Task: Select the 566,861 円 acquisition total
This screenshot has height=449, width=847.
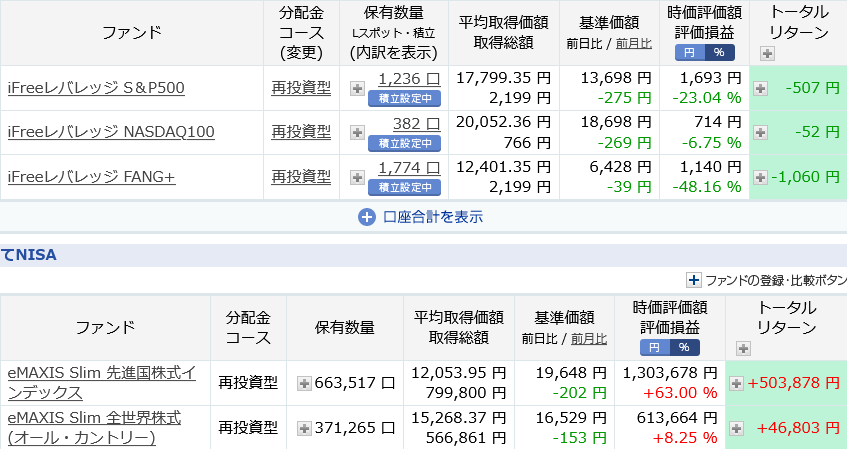Action: (x=466, y=438)
